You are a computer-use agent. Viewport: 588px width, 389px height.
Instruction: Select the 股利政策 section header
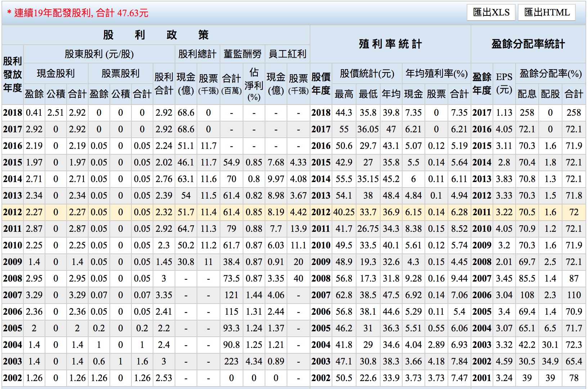click(x=156, y=35)
